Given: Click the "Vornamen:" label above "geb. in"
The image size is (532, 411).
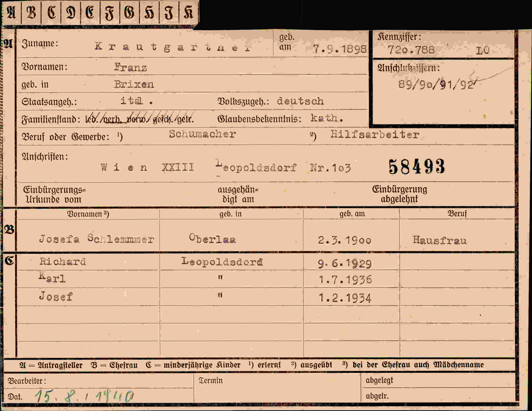Looking at the screenshot, I should [45, 67].
